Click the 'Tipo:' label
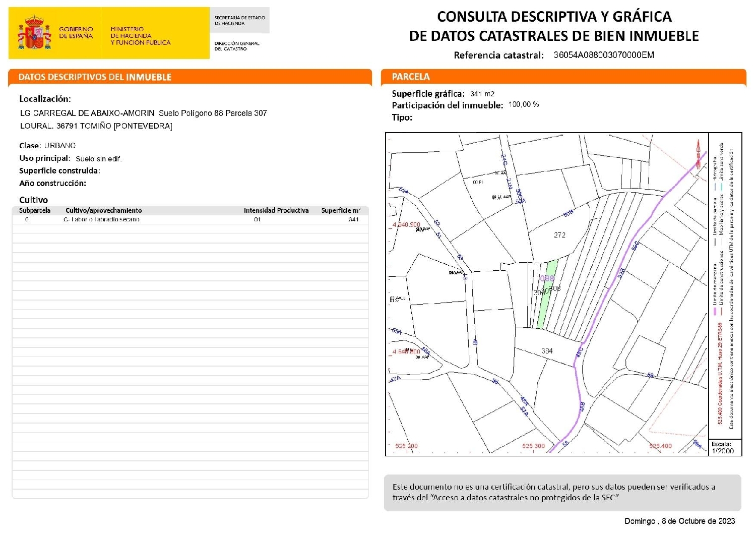Screen dimensions: 756x534 [x=402, y=117]
